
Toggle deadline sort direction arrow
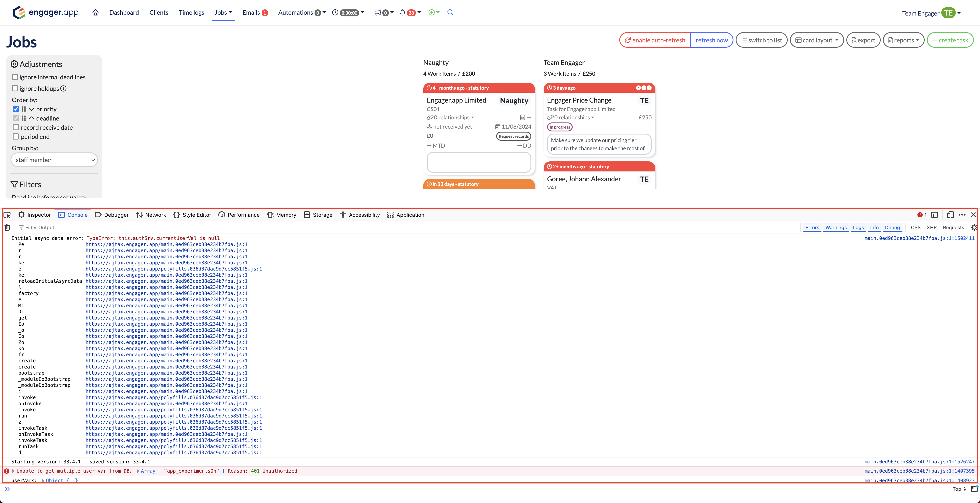coord(31,118)
